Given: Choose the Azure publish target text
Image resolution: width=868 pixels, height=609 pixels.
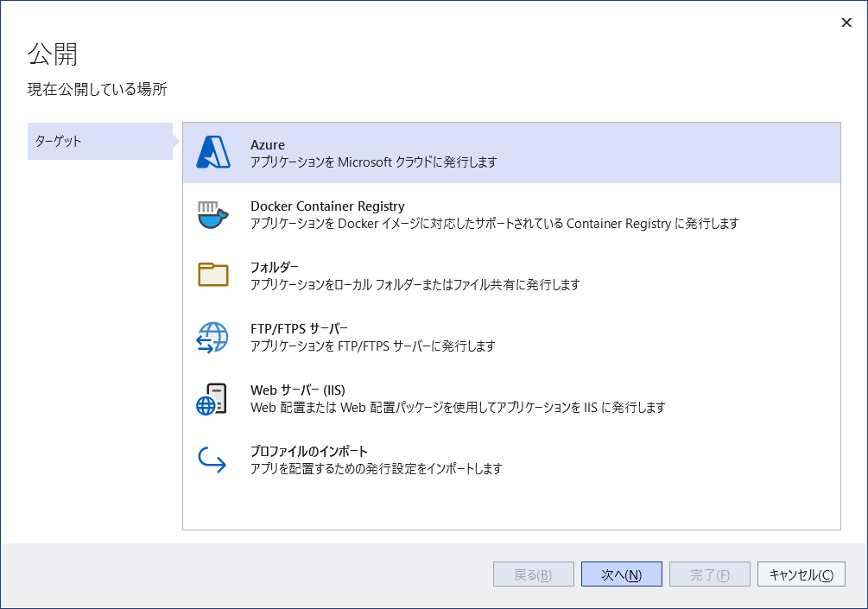Looking at the screenshot, I should (268, 145).
